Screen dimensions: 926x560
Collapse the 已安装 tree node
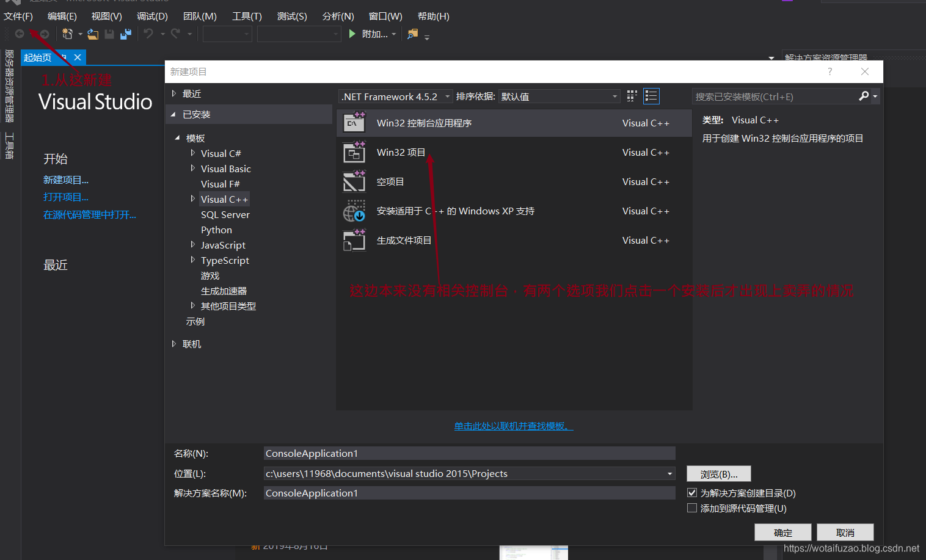(x=173, y=114)
